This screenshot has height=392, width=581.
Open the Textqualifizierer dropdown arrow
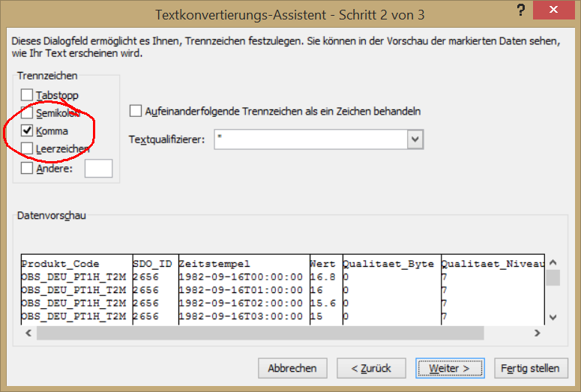(415, 139)
